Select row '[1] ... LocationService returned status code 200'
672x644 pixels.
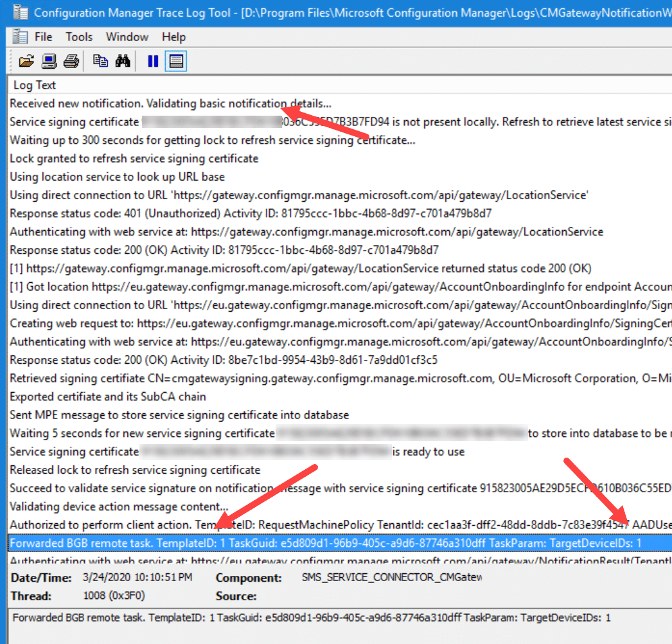pos(340,269)
